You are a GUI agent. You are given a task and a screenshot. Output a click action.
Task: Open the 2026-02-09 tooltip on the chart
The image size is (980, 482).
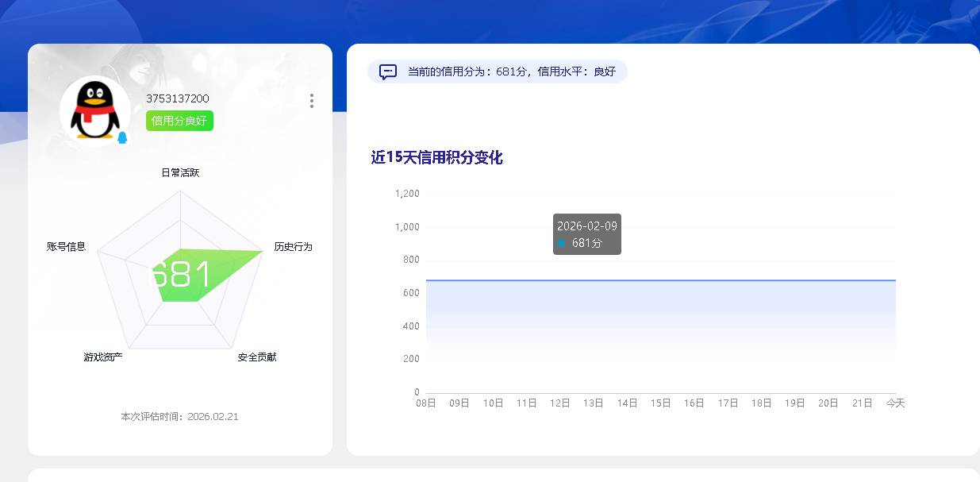click(x=586, y=227)
